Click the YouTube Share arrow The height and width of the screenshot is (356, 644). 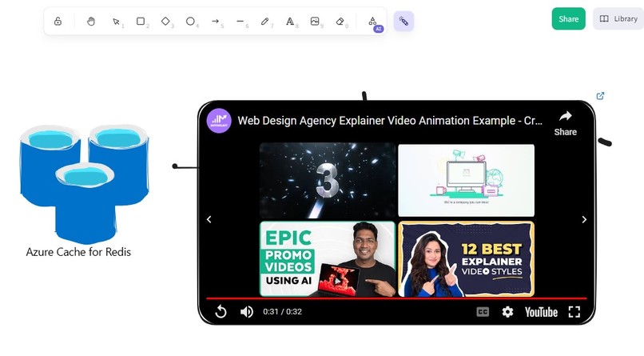(x=565, y=123)
